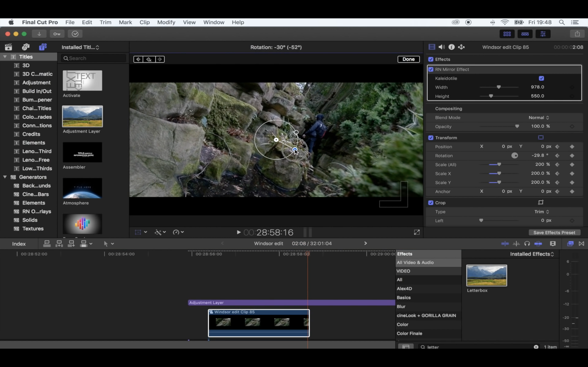This screenshot has height=367, width=588.
Task: Click the keyword editor key icon
Action: (x=57, y=34)
